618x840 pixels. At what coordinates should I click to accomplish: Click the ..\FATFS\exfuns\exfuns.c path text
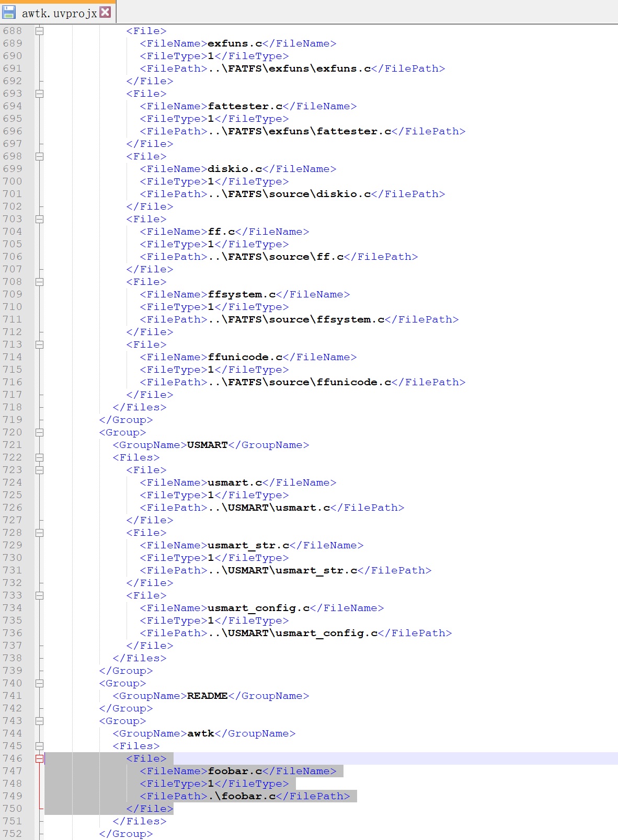(289, 68)
